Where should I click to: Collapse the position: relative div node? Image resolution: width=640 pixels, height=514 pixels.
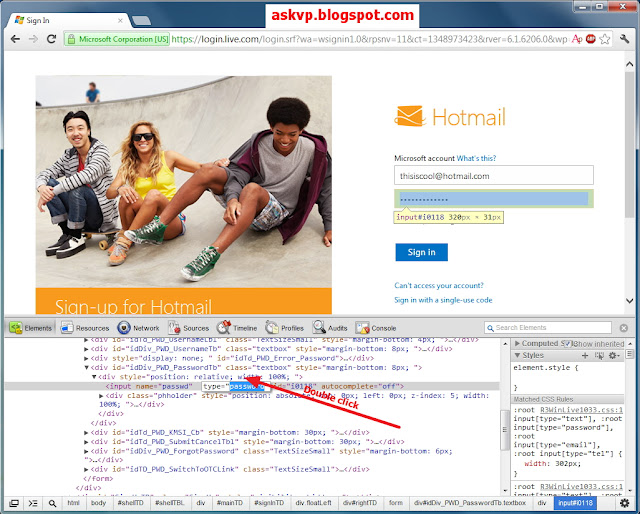(x=94, y=377)
